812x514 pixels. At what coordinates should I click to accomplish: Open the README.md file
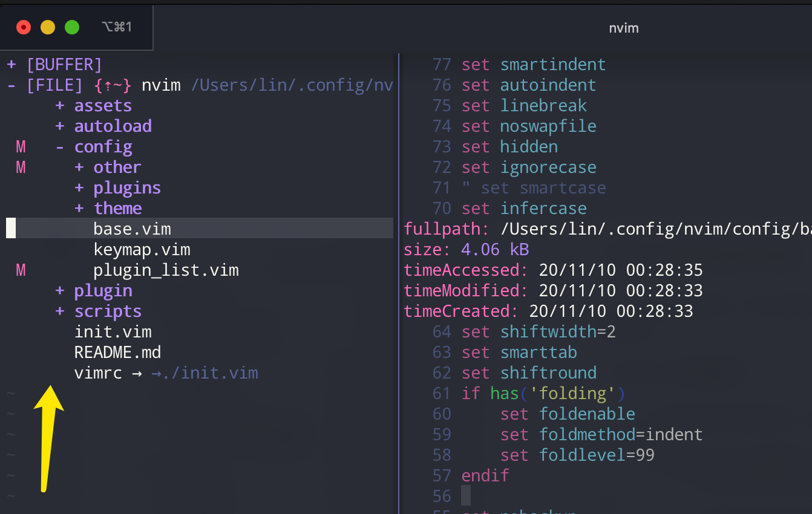click(x=117, y=352)
